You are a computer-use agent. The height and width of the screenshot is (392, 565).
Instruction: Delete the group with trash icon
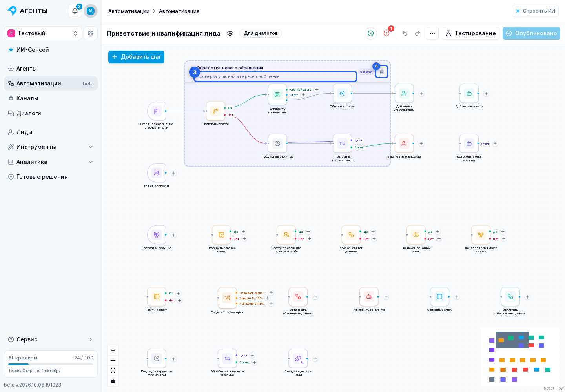382,72
